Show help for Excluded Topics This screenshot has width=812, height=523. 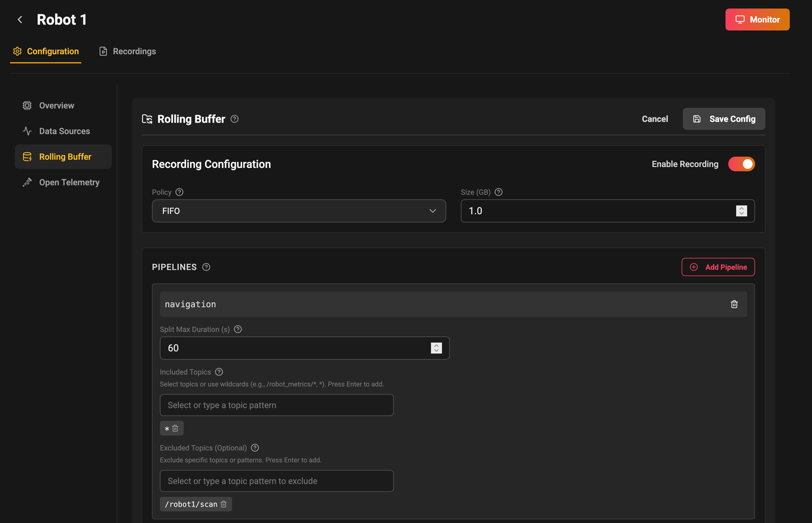point(255,448)
